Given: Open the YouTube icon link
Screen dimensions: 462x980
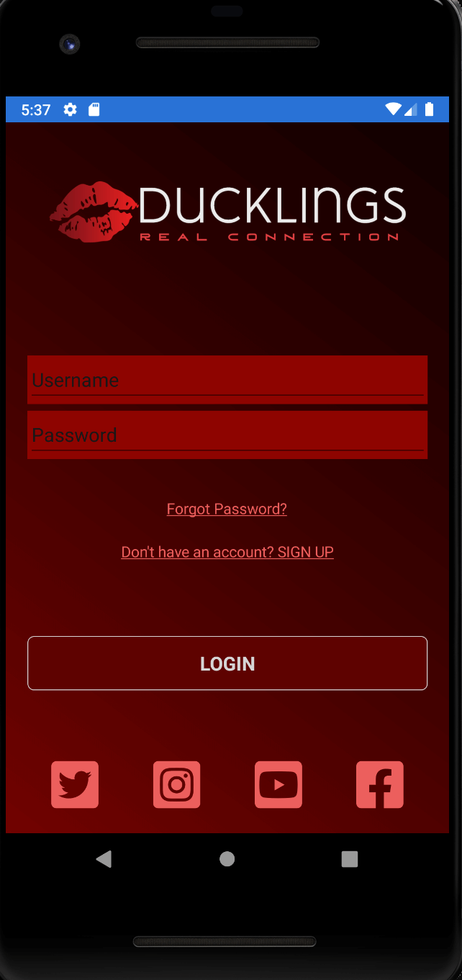Looking at the screenshot, I should (x=278, y=784).
